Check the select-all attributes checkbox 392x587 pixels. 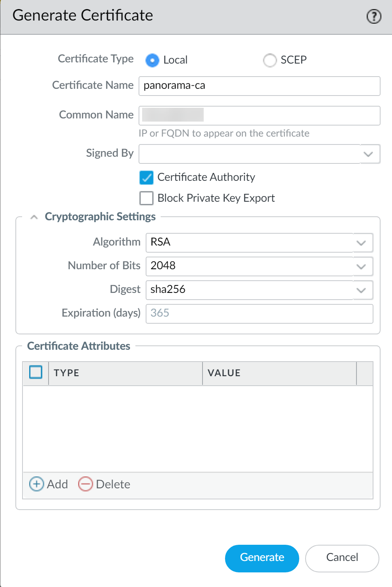36,372
